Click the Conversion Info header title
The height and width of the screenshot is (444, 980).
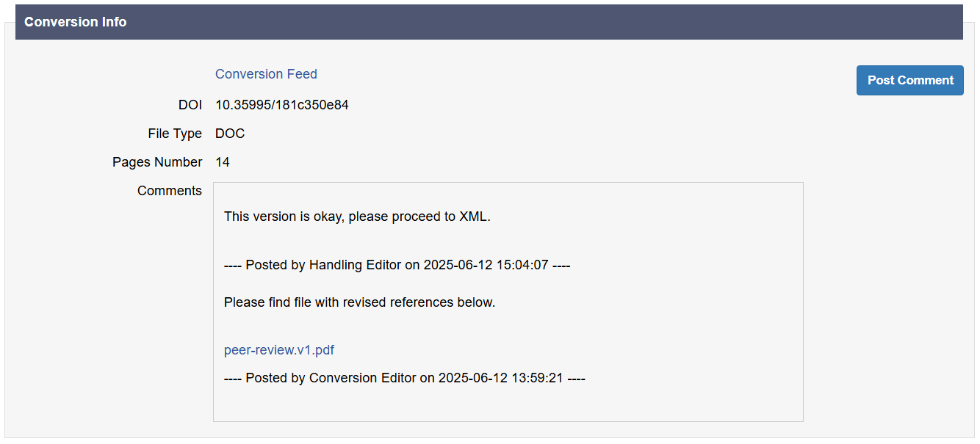76,22
